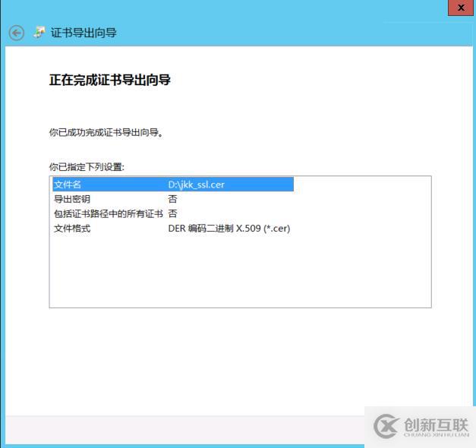Select the 文件格式 settings row
Viewport: 476px width, 448px height.
tap(173, 228)
